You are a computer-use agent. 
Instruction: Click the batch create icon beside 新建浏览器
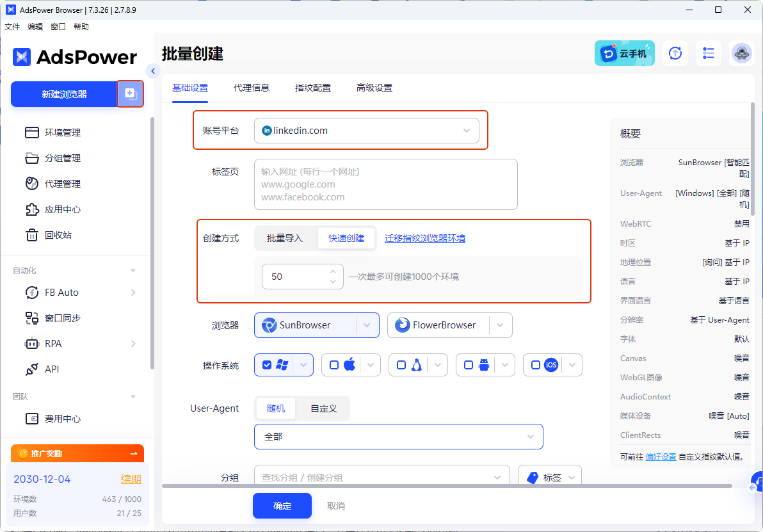[x=130, y=94]
